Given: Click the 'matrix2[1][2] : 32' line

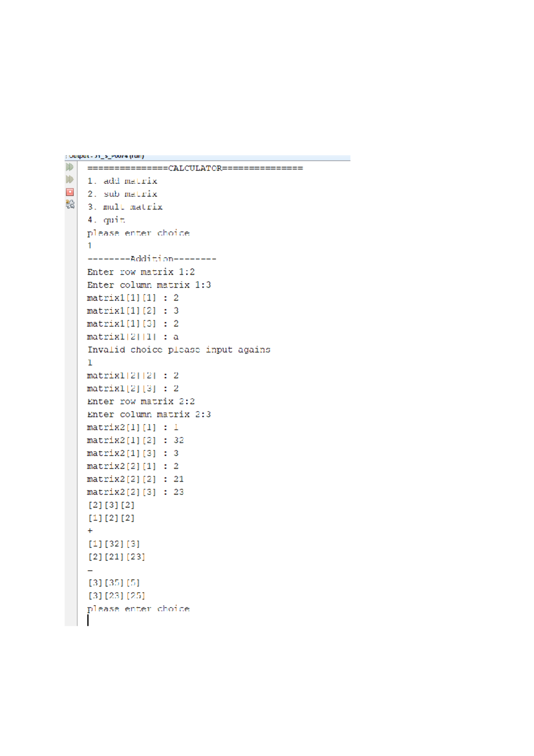Looking at the screenshot, I should [135, 440].
